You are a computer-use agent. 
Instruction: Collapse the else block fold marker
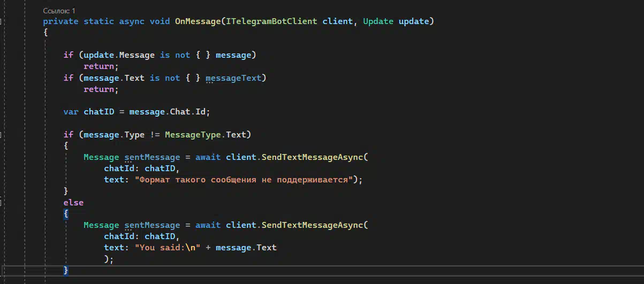[x=2, y=203]
